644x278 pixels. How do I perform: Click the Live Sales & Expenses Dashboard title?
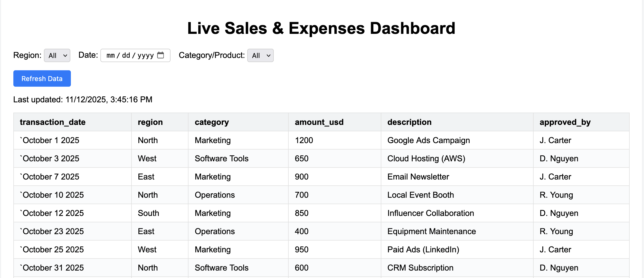tap(322, 28)
